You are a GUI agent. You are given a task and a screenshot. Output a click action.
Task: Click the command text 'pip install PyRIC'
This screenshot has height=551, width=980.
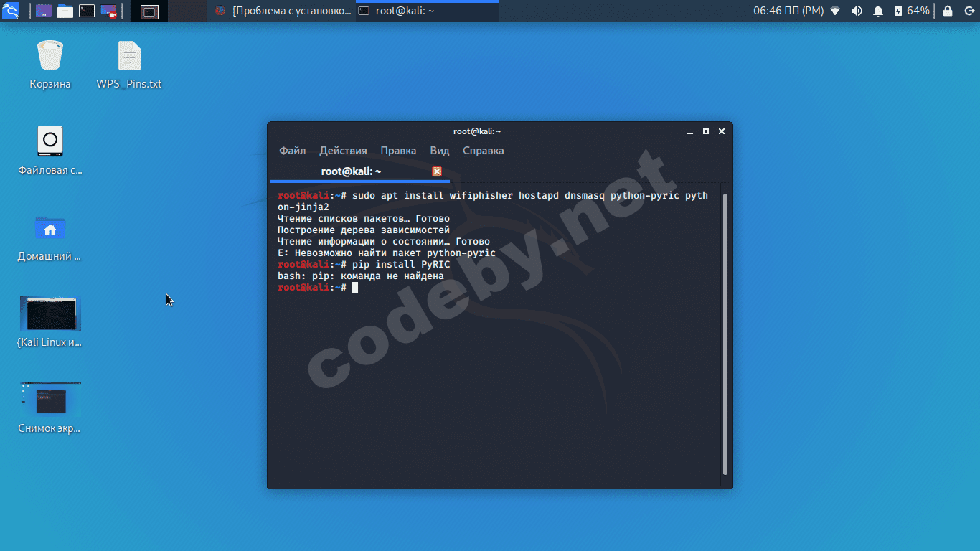click(x=401, y=265)
